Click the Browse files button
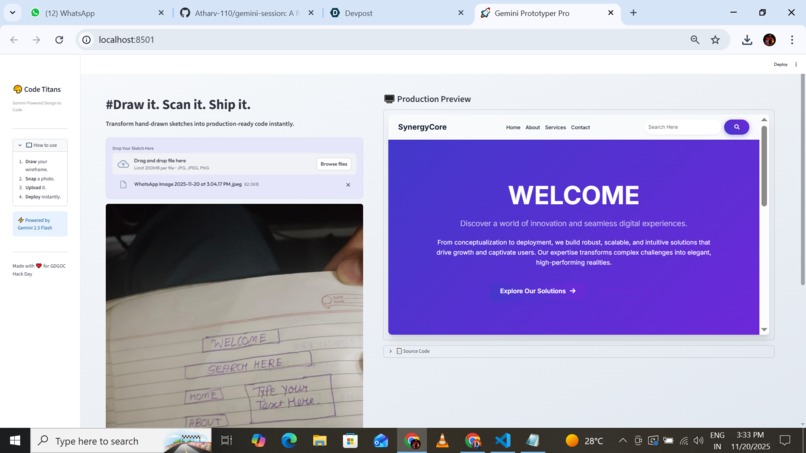The height and width of the screenshot is (453, 806). click(334, 164)
